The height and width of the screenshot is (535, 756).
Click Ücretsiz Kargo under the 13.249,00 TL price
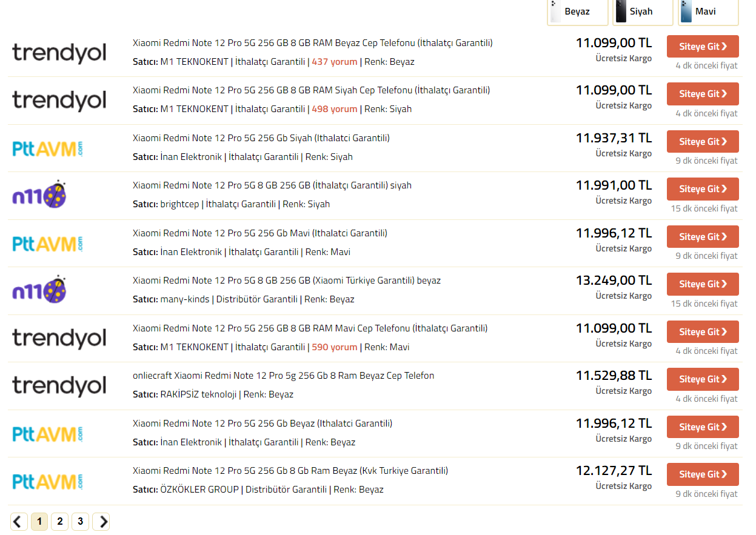tap(624, 296)
